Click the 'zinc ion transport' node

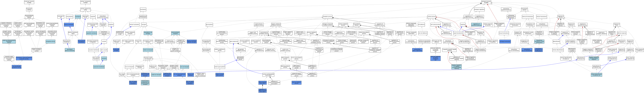184,67
